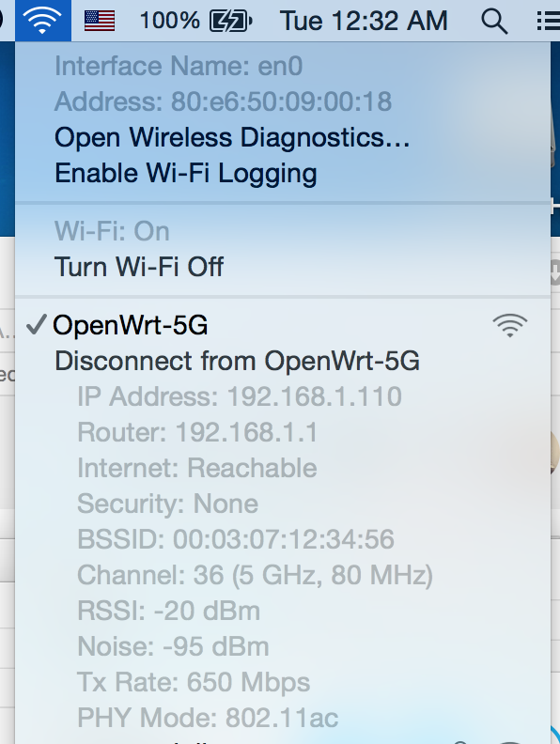Open Spotlight with the magnifying glass icon

[494, 22]
